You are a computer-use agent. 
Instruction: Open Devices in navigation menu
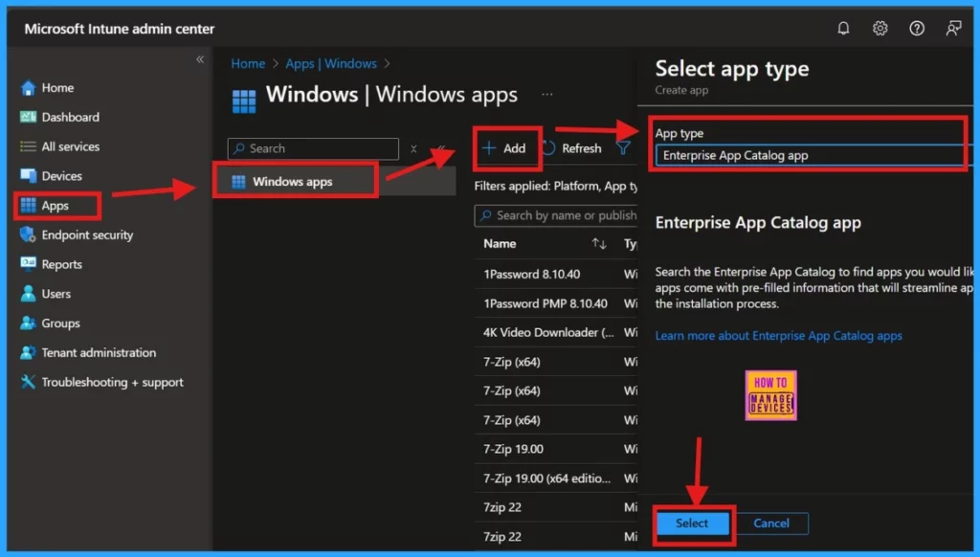[61, 176]
